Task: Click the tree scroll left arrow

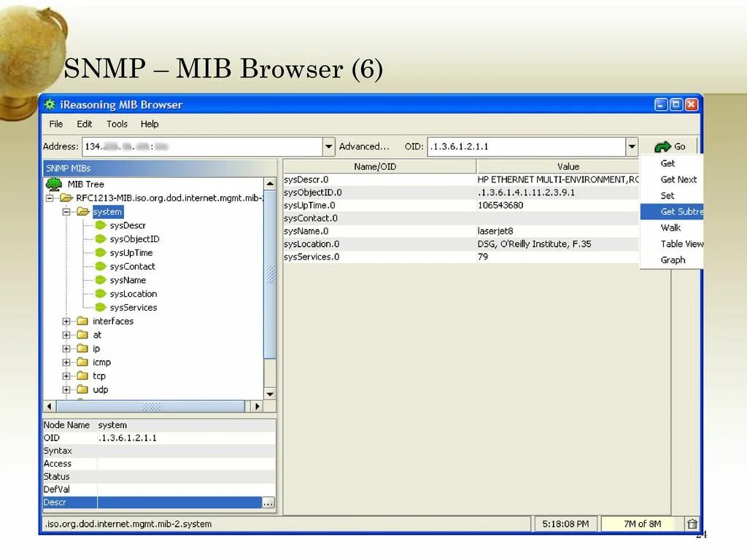Action: click(x=50, y=406)
